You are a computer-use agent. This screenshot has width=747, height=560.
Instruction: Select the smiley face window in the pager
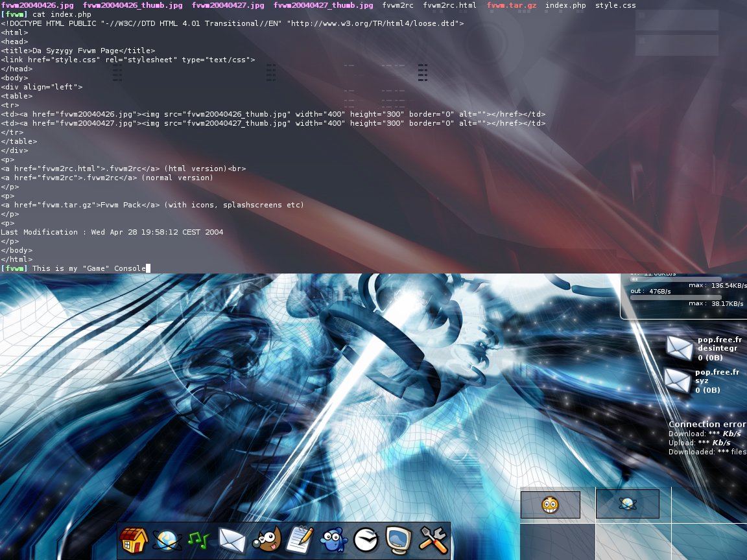pyautogui.click(x=551, y=505)
